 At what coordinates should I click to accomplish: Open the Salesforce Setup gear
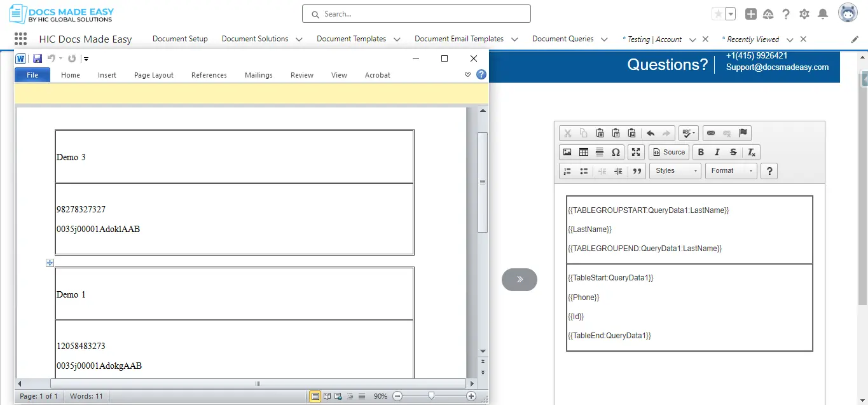click(x=804, y=14)
